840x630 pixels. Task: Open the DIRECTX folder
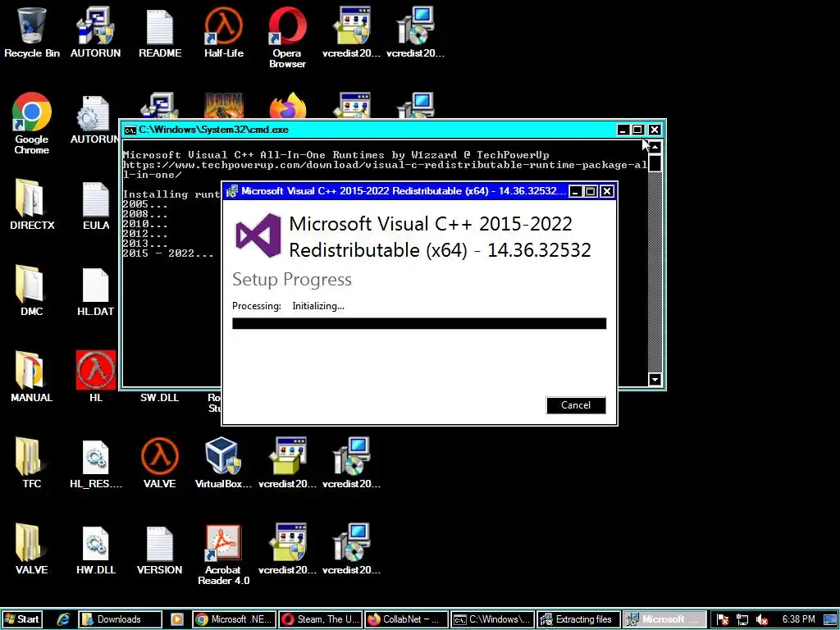point(32,204)
